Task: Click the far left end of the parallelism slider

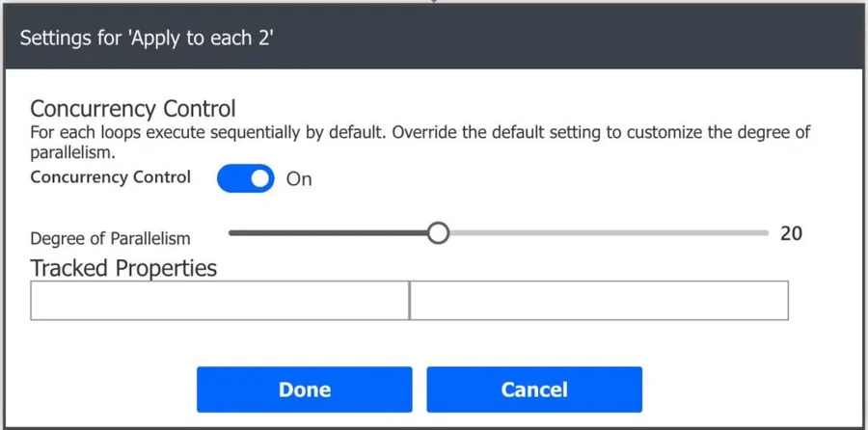Action: coord(231,233)
